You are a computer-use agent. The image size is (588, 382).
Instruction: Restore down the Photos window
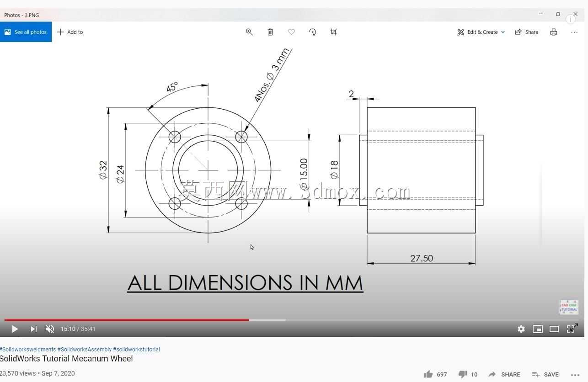(558, 14)
